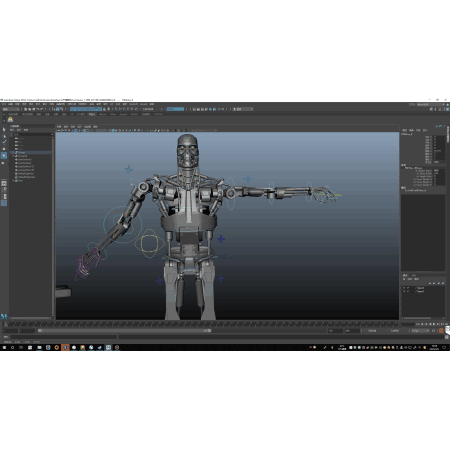This screenshot has width=450, height=450.
Task: Click the first blue highlighted status line field
Action: click(x=86, y=109)
